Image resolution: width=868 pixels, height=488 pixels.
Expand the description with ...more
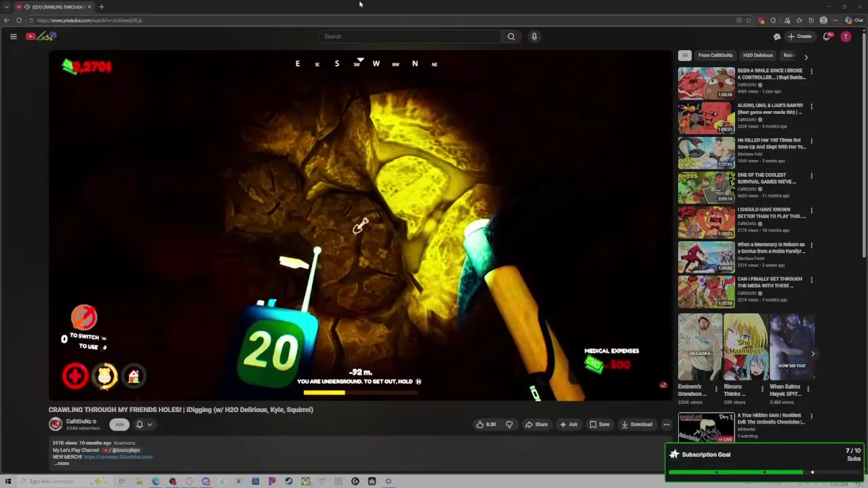(62, 464)
